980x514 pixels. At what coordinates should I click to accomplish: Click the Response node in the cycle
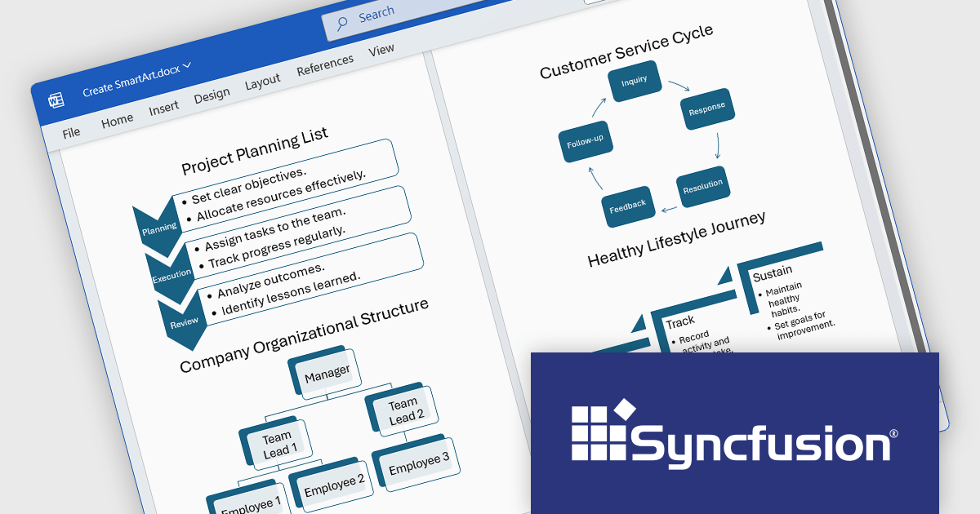[708, 110]
